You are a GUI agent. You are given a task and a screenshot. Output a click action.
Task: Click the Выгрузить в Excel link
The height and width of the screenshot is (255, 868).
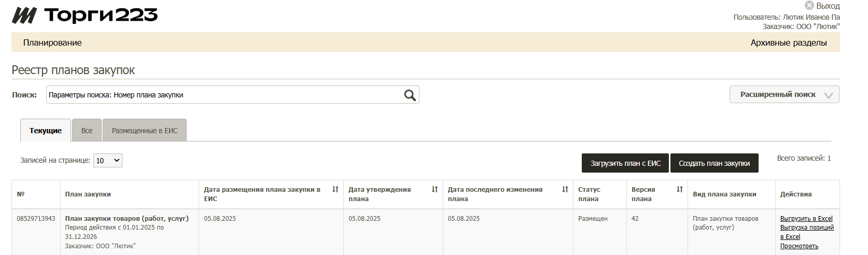pos(806,219)
